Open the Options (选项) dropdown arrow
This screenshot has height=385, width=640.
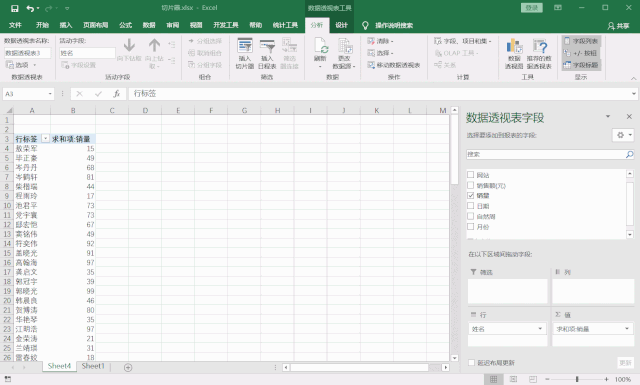(34, 65)
